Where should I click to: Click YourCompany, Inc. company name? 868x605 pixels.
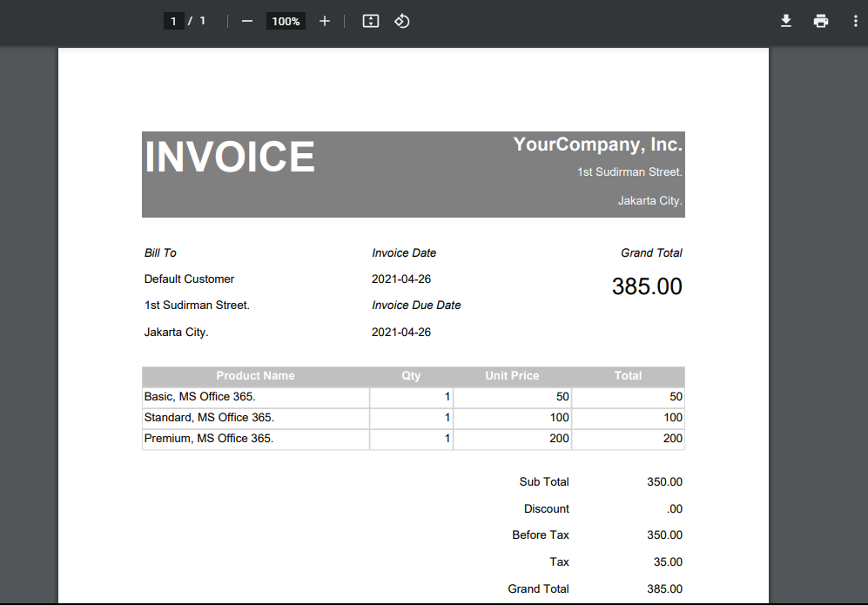tap(597, 144)
